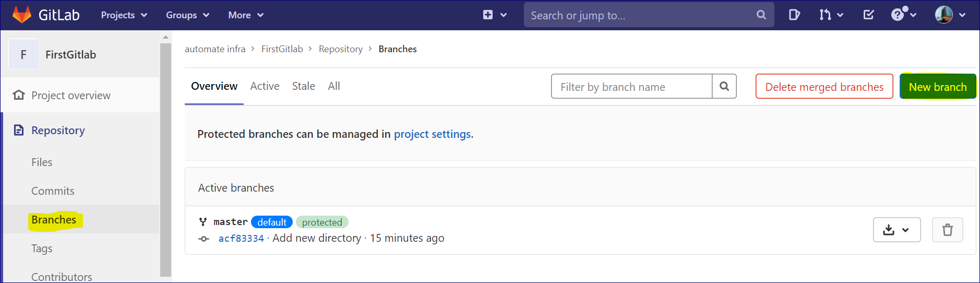This screenshot has width=980, height=283.
Task: Expand the Groups dropdown menu
Action: 188,15
